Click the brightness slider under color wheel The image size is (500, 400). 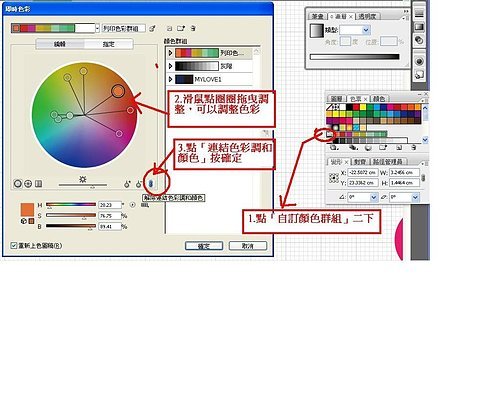pyautogui.click(x=83, y=185)
